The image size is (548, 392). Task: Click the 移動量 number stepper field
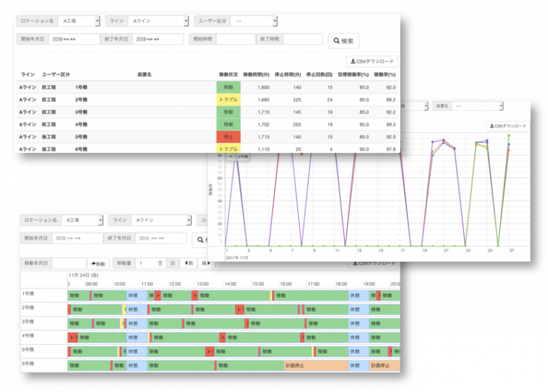pos(150,263)
